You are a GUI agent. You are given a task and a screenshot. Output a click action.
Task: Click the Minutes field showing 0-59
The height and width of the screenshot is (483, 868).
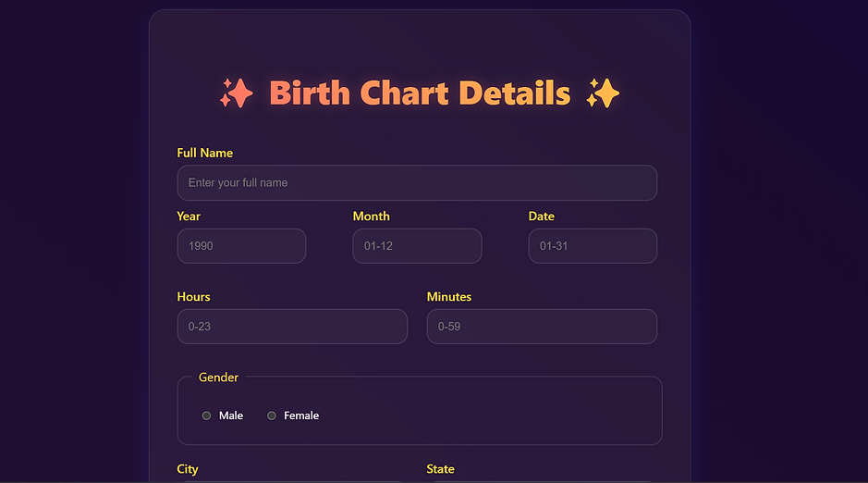pyautogui.click(x=542, y=327)
